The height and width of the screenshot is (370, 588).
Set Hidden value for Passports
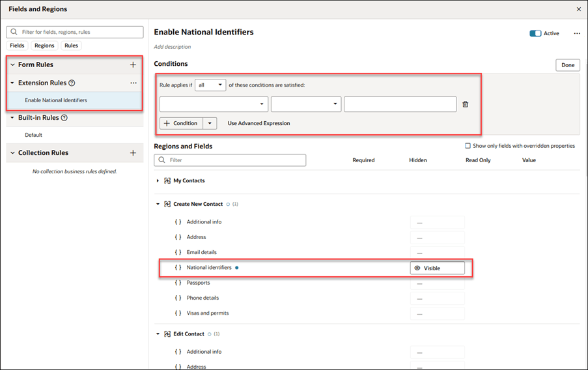tap(437, 283)
